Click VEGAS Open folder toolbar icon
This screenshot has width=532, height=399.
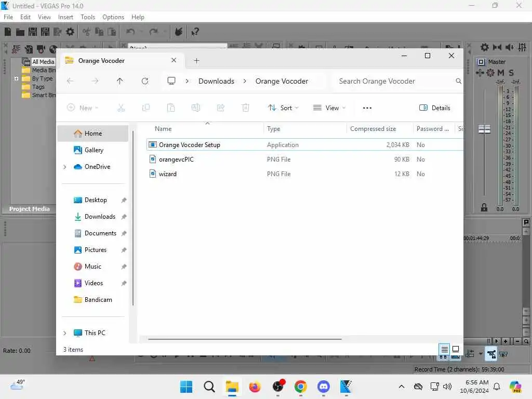(x=20, y=32)
